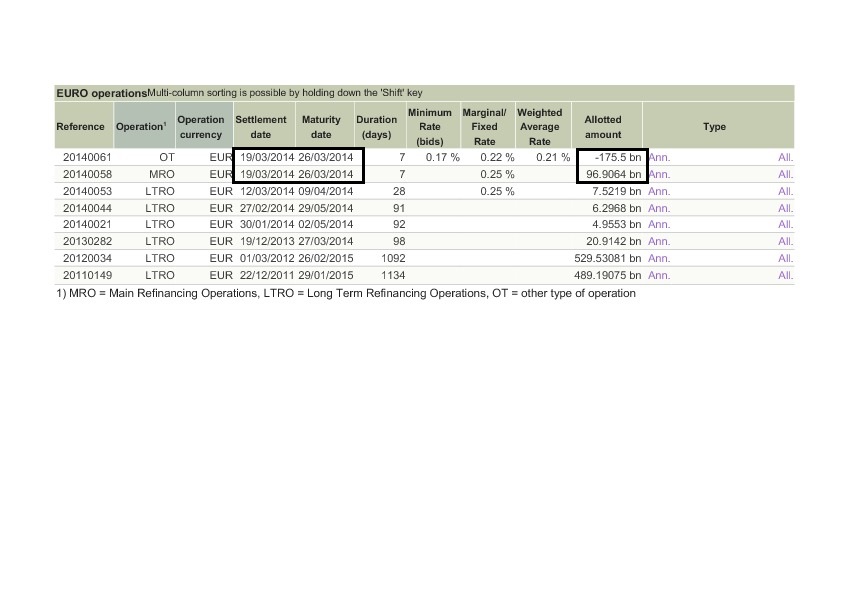Sort by Allotted amount header
Viewport: 842px width, 595px height.
pos(607,126)
